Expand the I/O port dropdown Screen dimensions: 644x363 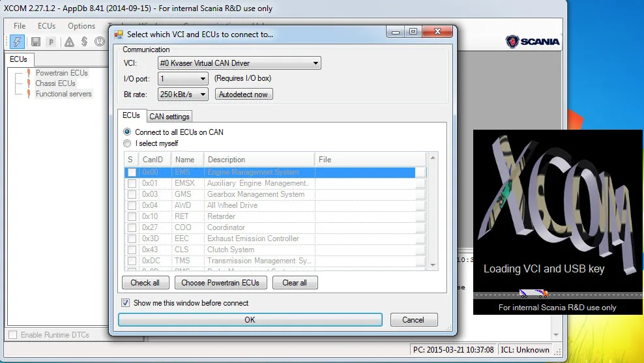183,78
